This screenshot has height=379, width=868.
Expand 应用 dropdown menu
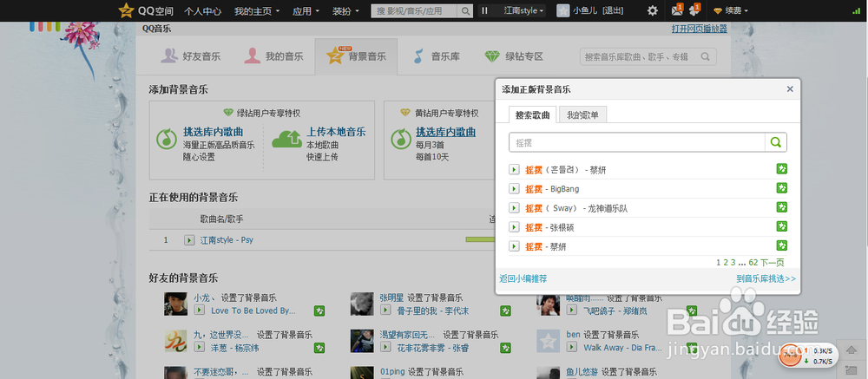(306, 10)
